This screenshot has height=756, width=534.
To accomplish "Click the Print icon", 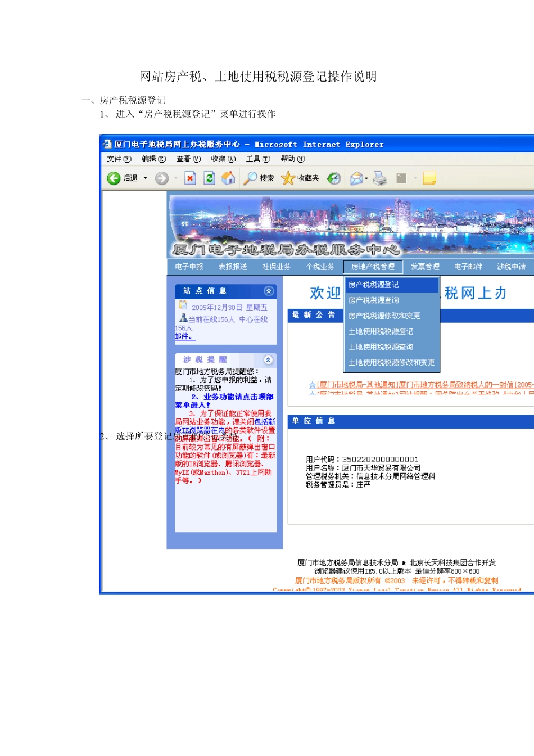I will (380, 178).
